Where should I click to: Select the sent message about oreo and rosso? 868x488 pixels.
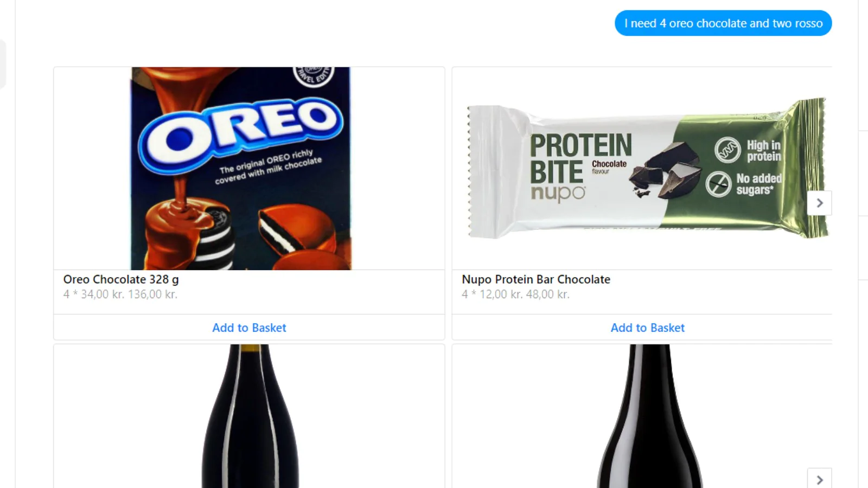pos(723,23)
